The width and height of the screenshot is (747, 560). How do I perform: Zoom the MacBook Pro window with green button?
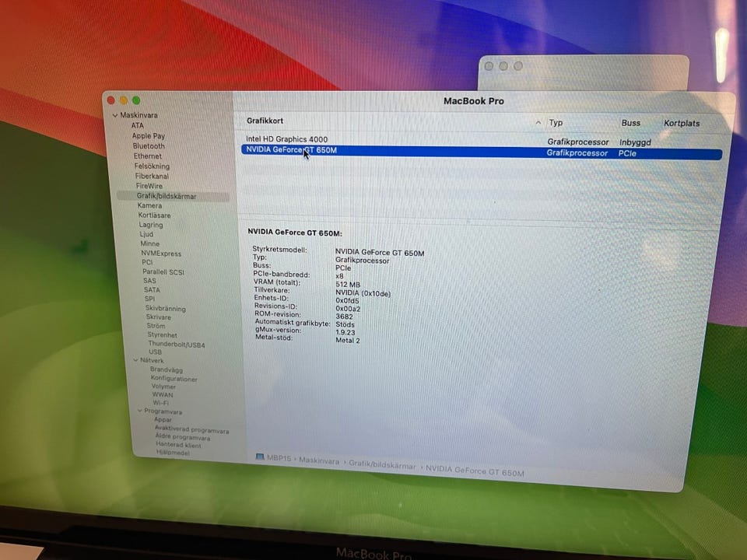point(136,100)
